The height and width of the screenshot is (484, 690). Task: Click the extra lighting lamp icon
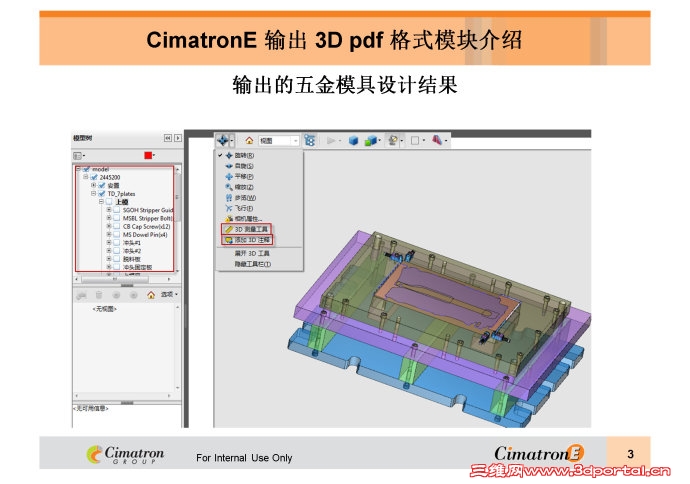393,140
